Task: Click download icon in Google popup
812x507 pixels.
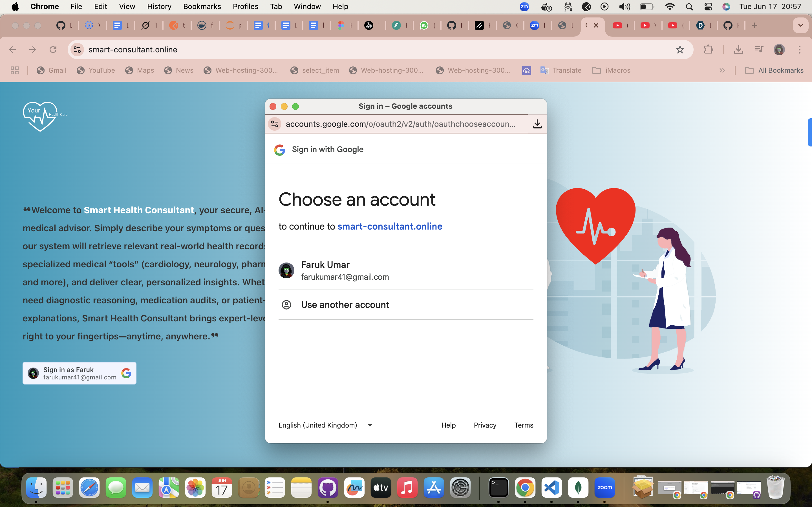Action: tap(537, 124)
